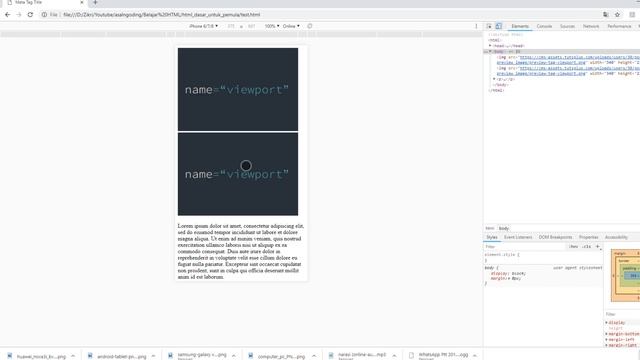Open the DOM Breakpoints sub-tab
The height and width of the screenshot is (360, 640).
pos(556,237)
